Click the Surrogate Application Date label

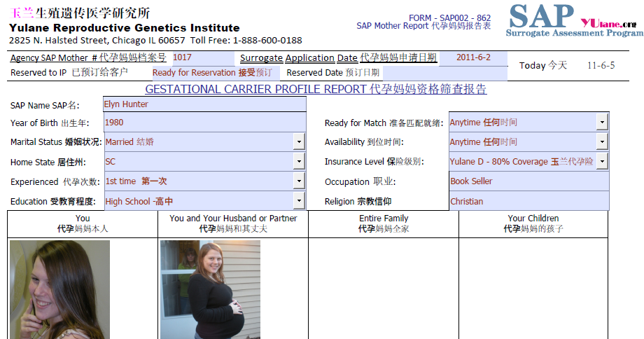tap(338, 58)
